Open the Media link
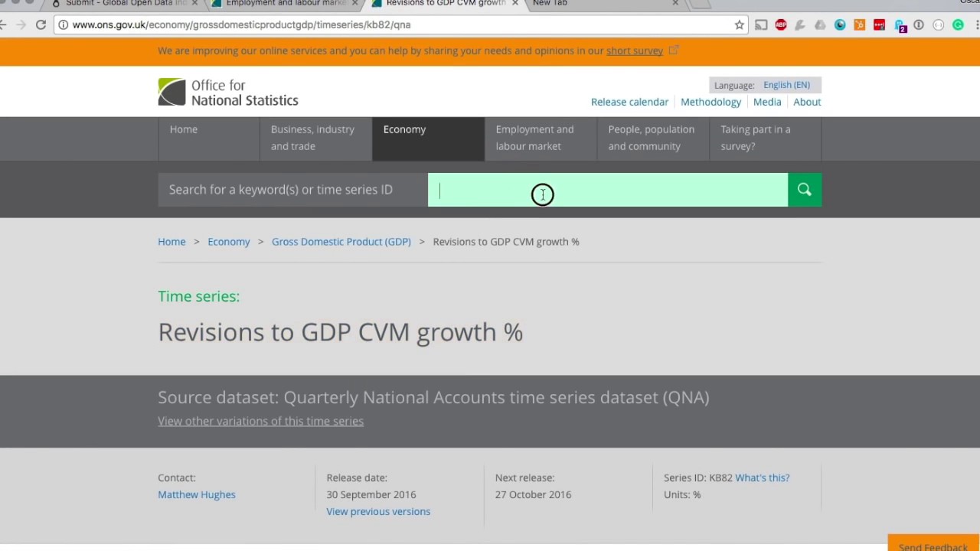 (767, 102)
